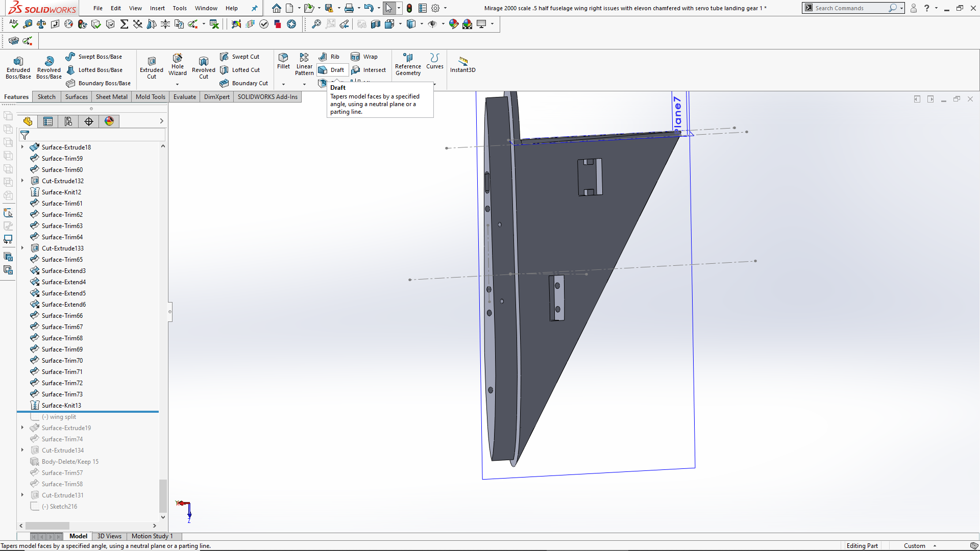Click the Save icon
This screenshot has height=551, width=980.
pos(329,8)
